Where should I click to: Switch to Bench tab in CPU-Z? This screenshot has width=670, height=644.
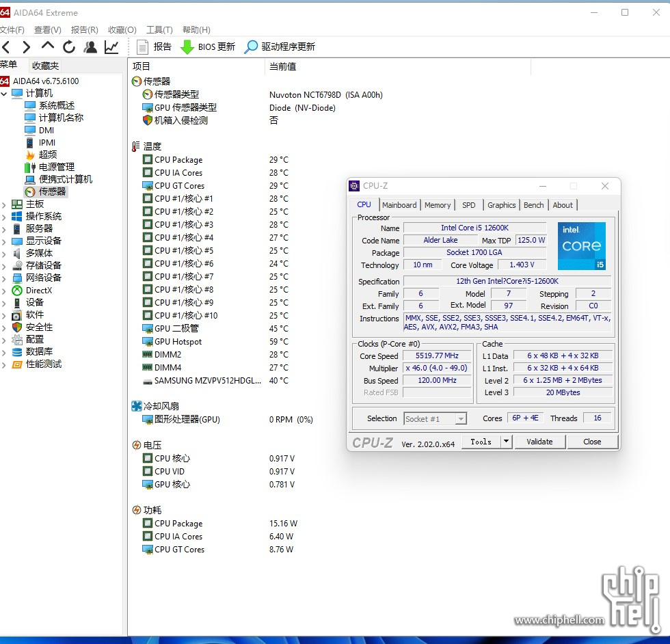534,205
